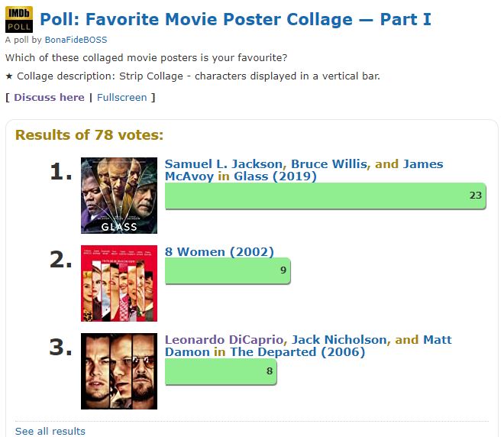Open Leonardo DiCaprio's page
The image size is (504, 437).
point(225,340)
